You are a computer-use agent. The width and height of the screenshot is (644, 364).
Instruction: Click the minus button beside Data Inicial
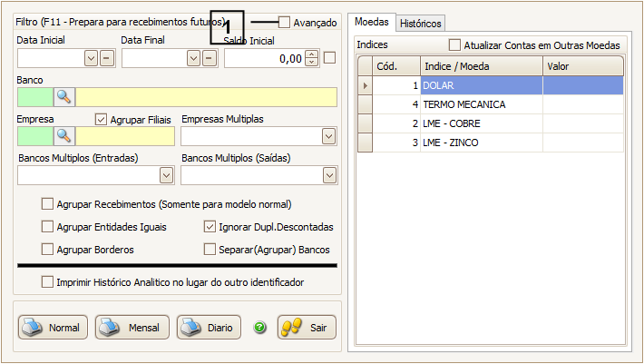(106, 58)
